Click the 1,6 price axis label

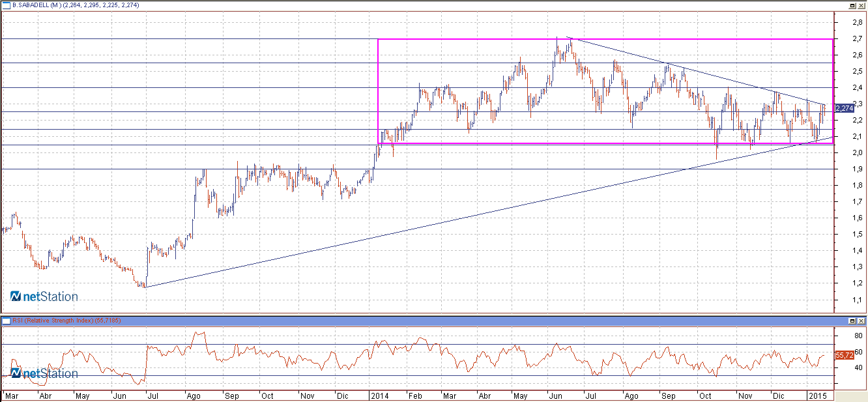858,218
